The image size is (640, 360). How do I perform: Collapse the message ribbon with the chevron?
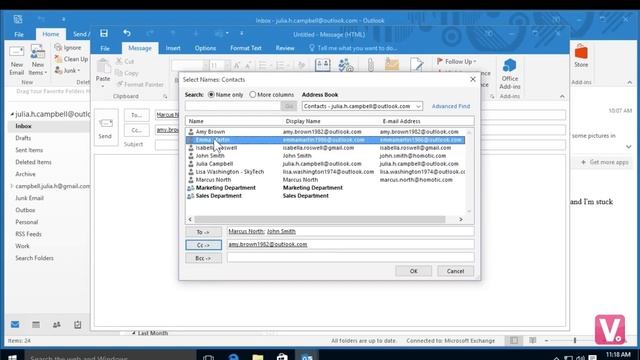pyautogui.click(x=562, y=97)
